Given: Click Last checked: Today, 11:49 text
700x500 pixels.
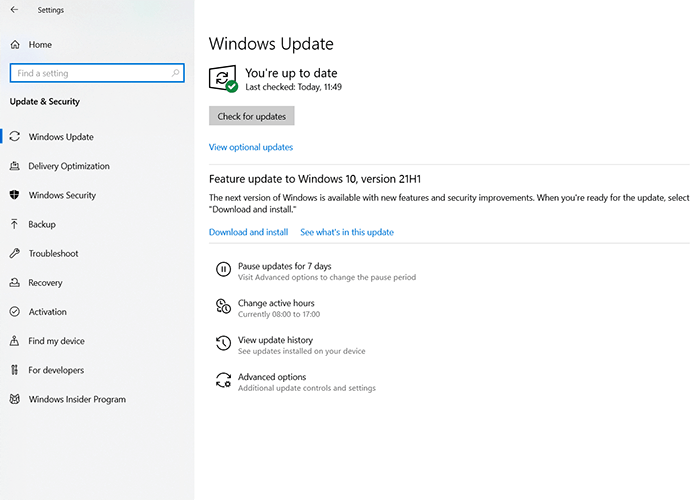Looking at the screenshot, I should pyautogui.click(x=293, y=87).
